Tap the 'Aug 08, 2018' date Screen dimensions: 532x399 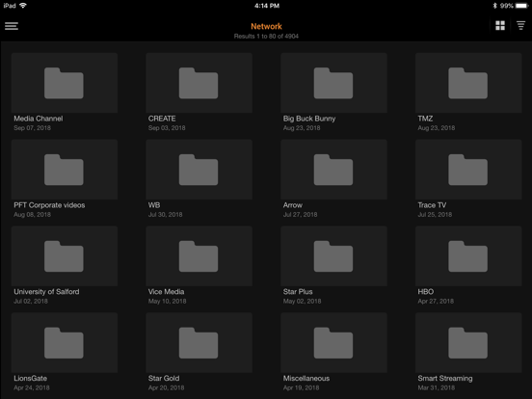32,214
